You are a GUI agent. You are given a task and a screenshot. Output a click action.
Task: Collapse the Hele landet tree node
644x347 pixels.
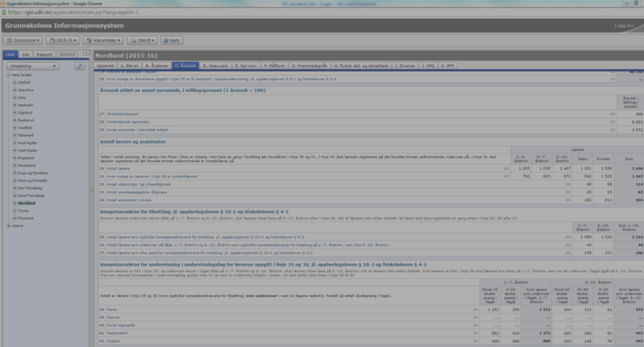9,75
